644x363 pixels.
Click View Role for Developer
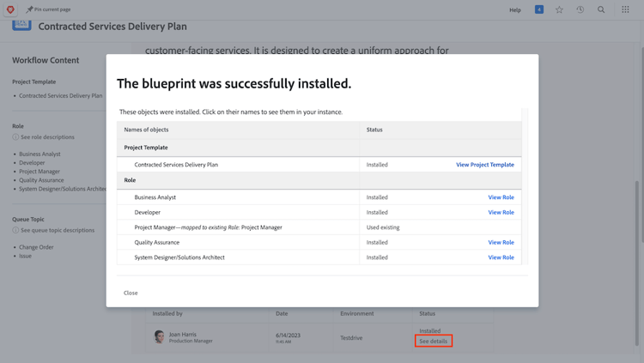(501, 212)
